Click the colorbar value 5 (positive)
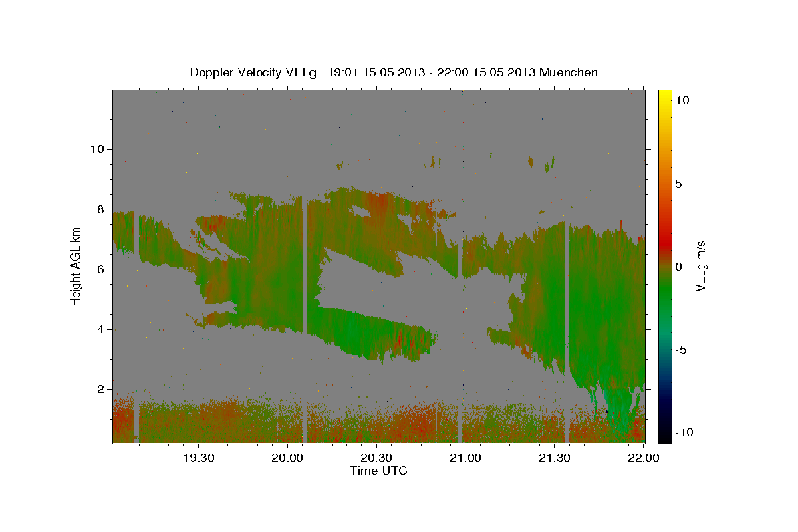798x532 pixels. (x=678, y=184)
